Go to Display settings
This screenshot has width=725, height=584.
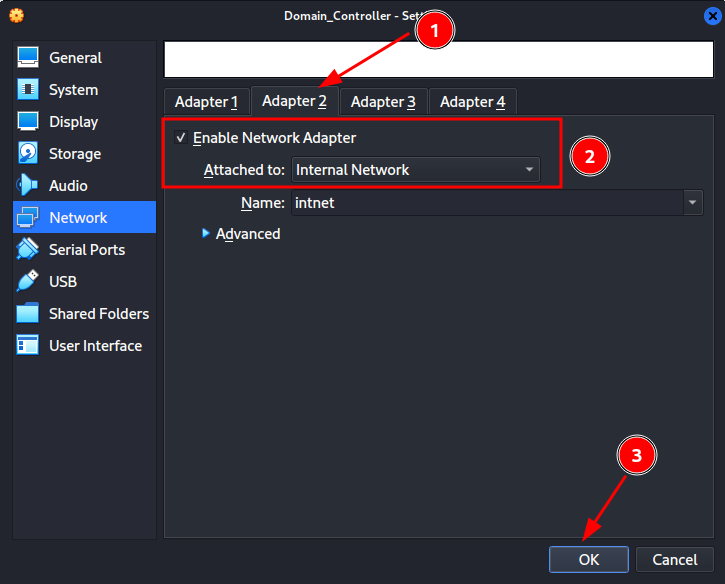point(85,121)
